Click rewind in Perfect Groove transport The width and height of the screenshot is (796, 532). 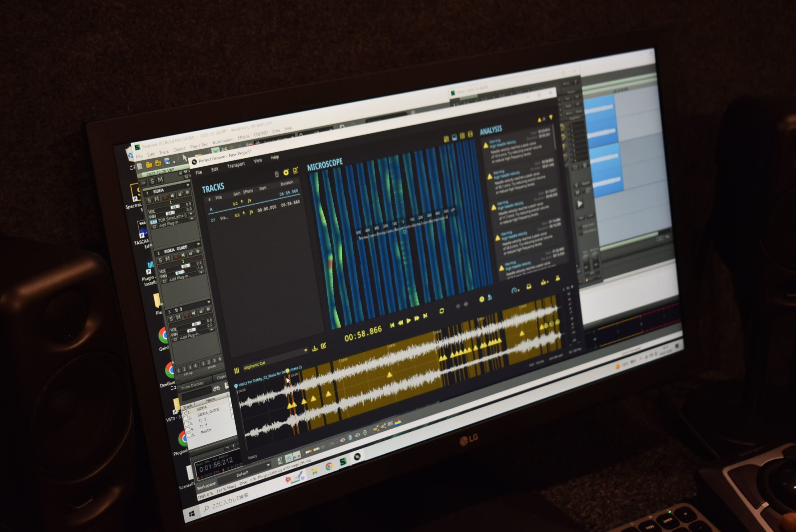(400, 323)
